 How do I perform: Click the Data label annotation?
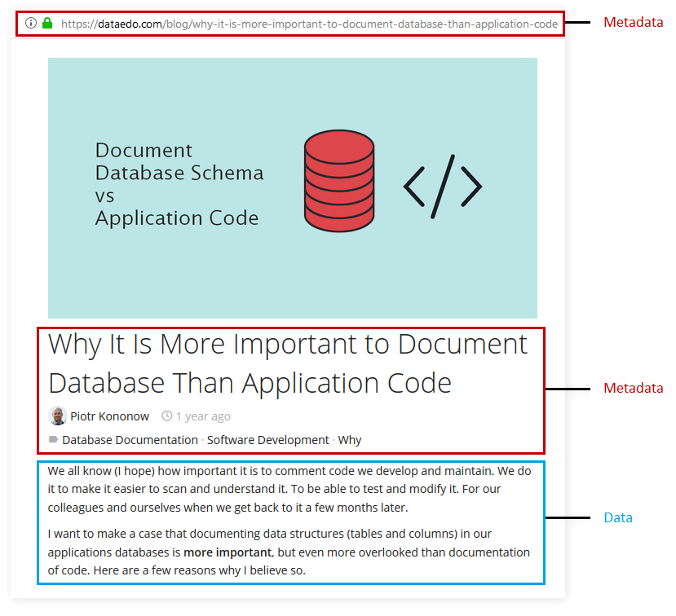click(x=618, y=517)
